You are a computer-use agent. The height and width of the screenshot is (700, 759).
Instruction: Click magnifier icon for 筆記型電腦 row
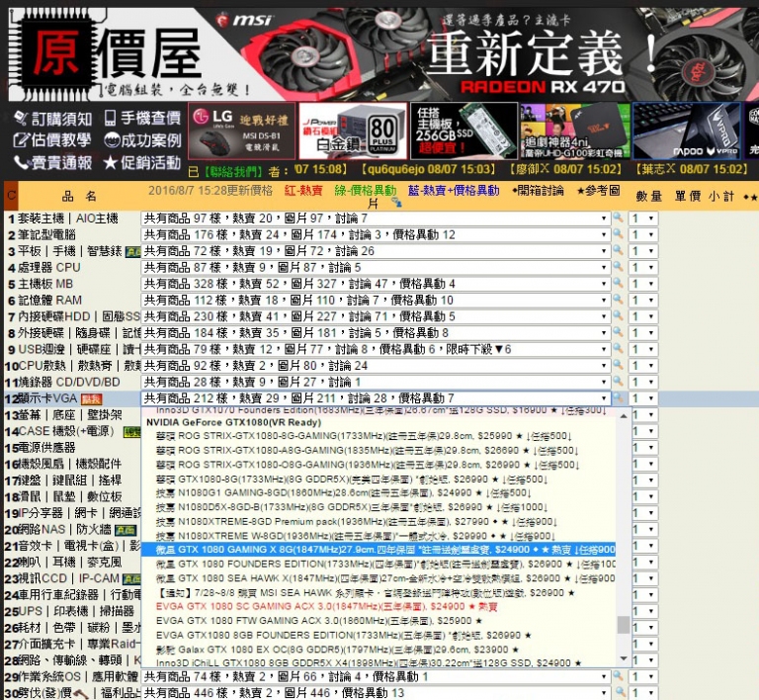pyautogui.click(x=618, y=234)
